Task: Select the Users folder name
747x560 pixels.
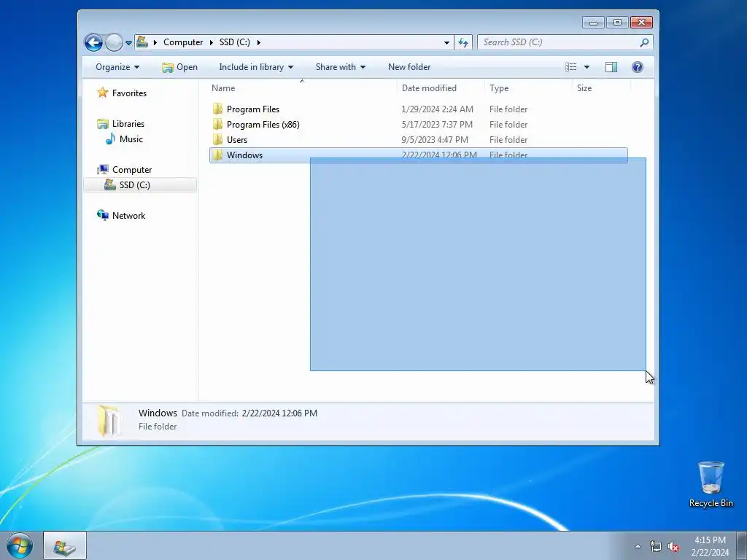Action: [237, 140]
